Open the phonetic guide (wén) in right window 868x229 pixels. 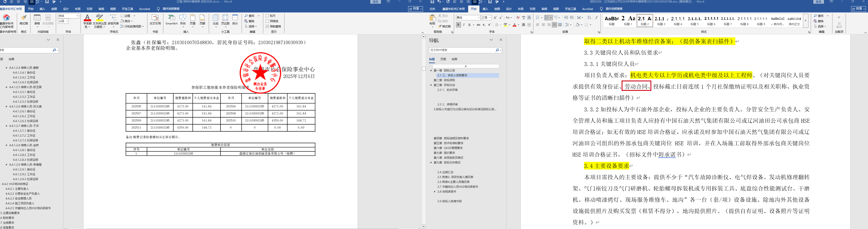[x=523, y=18]
